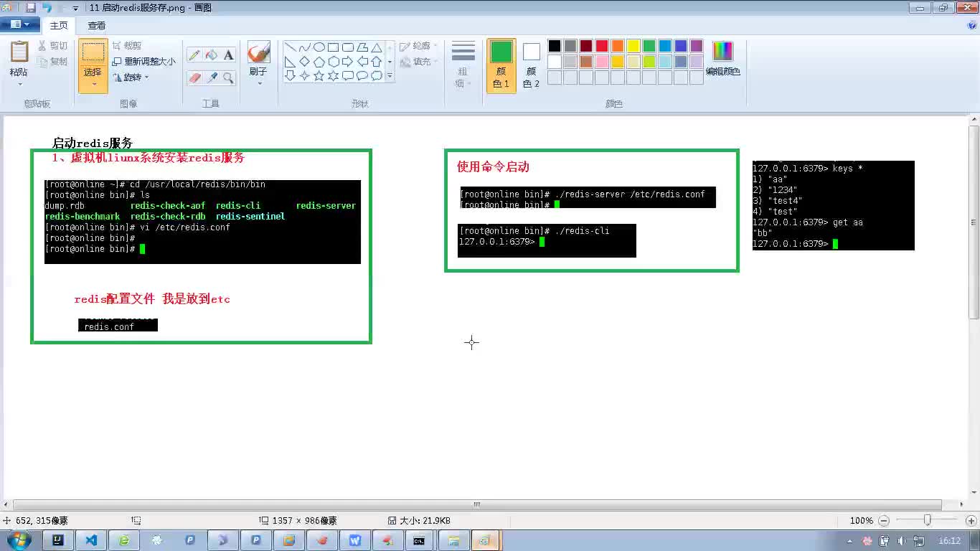Choose the straight line shape

(291, 47)
